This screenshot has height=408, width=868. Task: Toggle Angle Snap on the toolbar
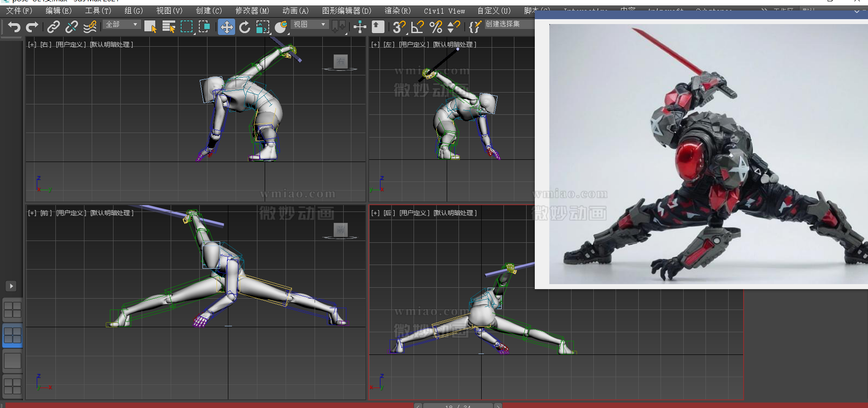point(417,27)
